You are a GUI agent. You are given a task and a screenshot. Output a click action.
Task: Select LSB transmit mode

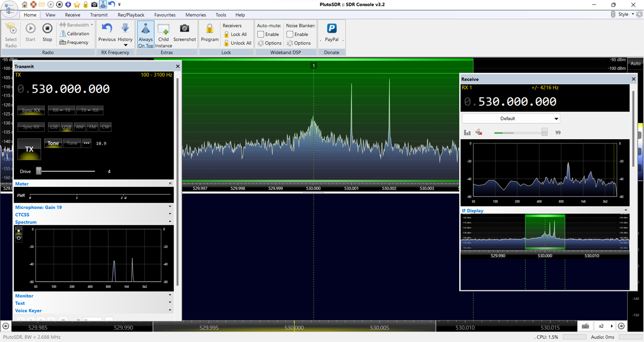[54, 127]
